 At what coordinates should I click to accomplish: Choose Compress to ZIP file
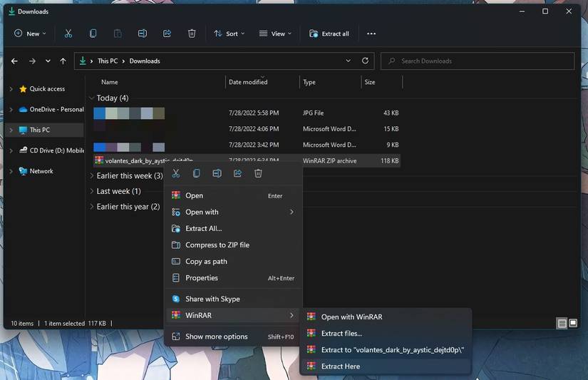coord(217,245)
